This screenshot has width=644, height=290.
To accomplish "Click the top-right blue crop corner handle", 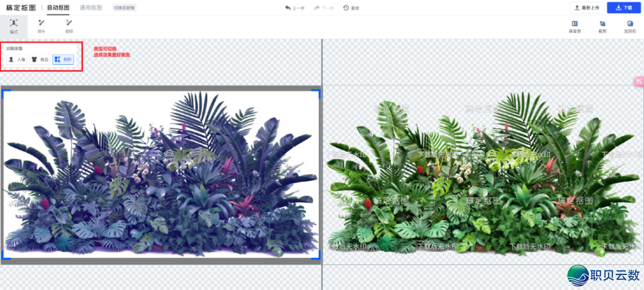I will coord(316,93).
